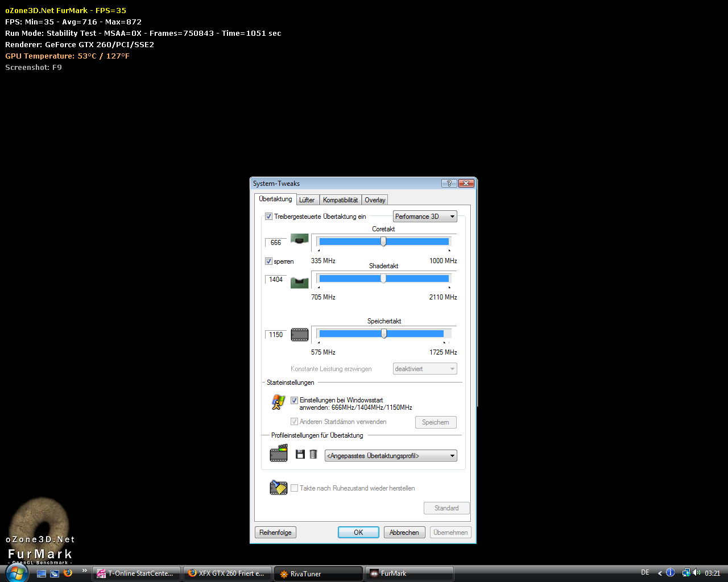Toggle the sperren checkbox

[268, 261]
